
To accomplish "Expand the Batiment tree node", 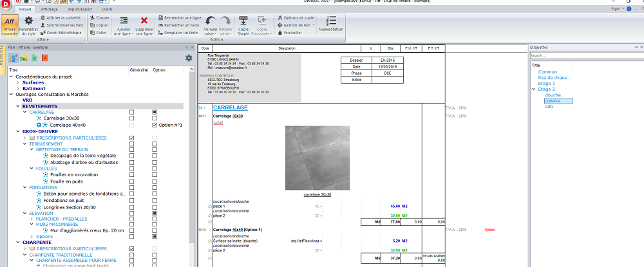I will click(17, 88).
